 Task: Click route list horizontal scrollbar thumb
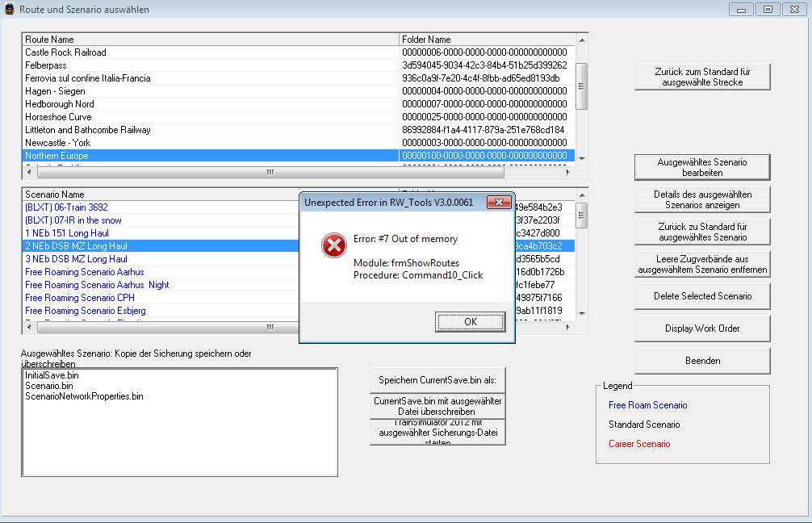click(x=270, y=172)
